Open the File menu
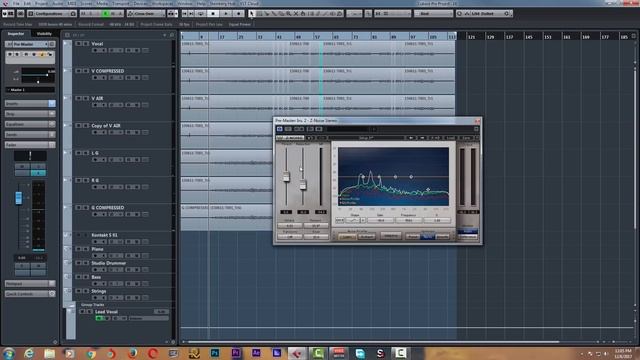The image size is (640, 360). (16, 3)
